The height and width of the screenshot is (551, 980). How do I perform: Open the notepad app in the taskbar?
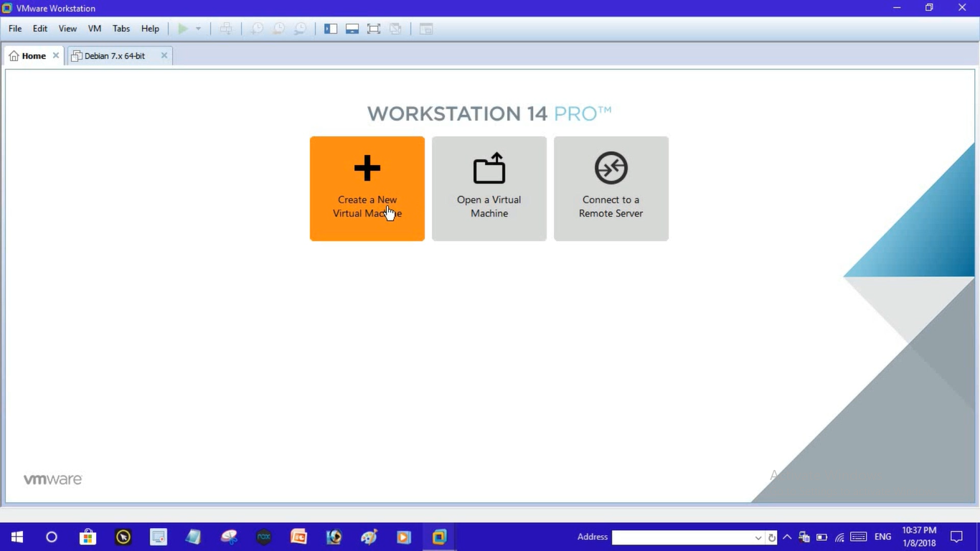tap(194, 537)
